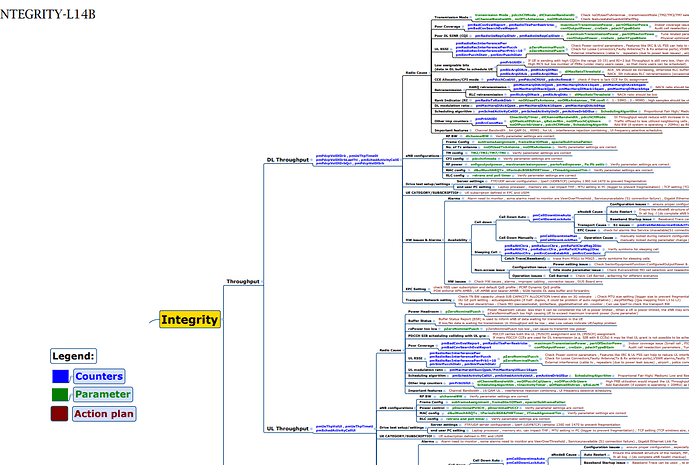This screenshot has width=689, height=465.
Task: Select Poor Coverage under DL Radio Cause
Action: [447, 27]
